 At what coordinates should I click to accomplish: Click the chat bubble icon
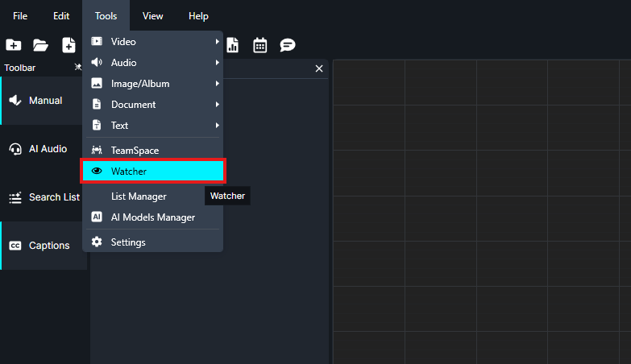pyautogui.click(x=287, y=45)
